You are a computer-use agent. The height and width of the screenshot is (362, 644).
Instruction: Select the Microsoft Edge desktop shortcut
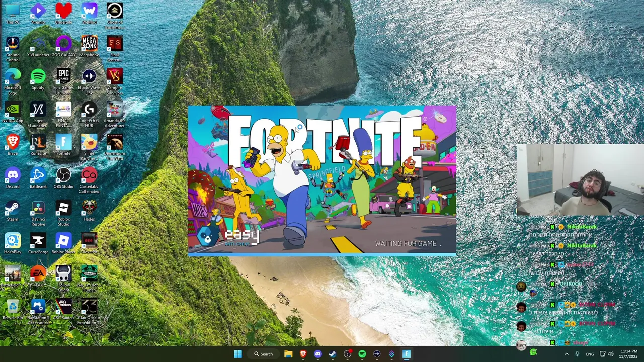tap(13, 82)
